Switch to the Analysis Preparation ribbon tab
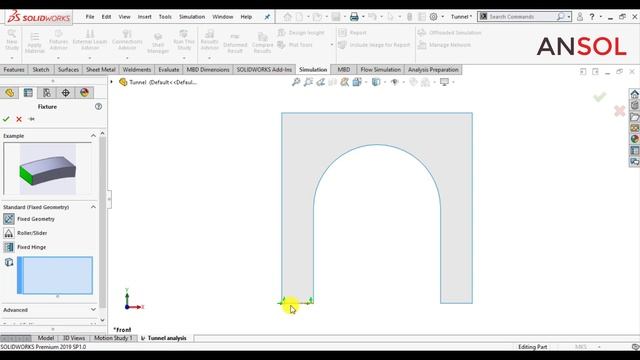Image resolution: width=640 pixels, height=360 pixels. coord(433,70)
